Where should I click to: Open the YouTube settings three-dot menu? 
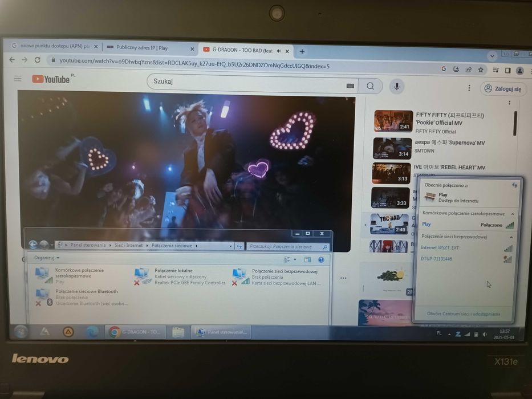pos(469,88)
